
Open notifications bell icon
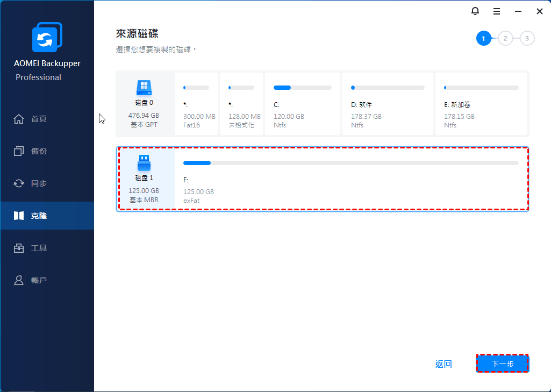pos(475,11)
